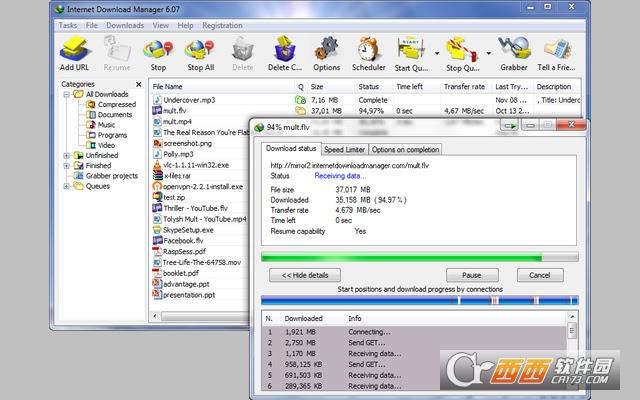Click the Stop Queue toolbar icon

[x=462, y=49]
